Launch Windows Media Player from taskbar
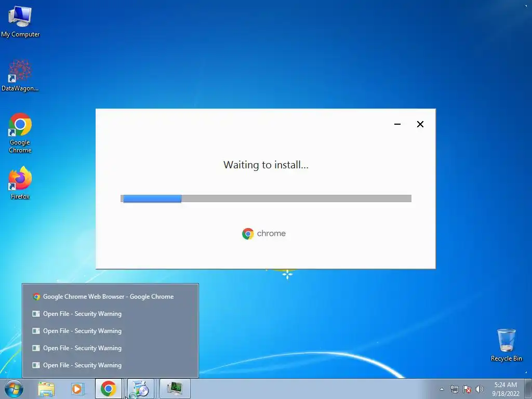The width and height of the screenshot is (532, 399). [77, 389]
